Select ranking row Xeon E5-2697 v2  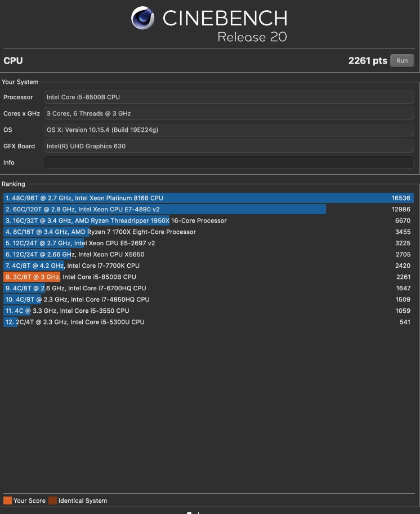(208, 243)
